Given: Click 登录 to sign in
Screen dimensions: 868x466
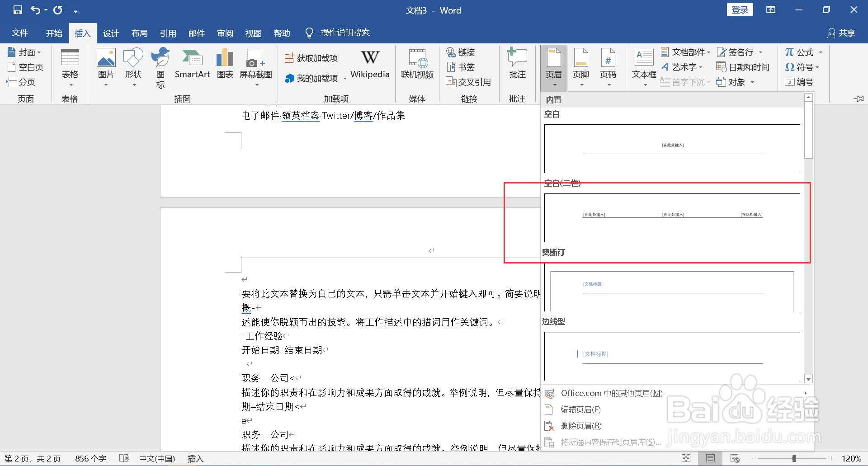Looking at the screenshot, I should coord(740,9).
